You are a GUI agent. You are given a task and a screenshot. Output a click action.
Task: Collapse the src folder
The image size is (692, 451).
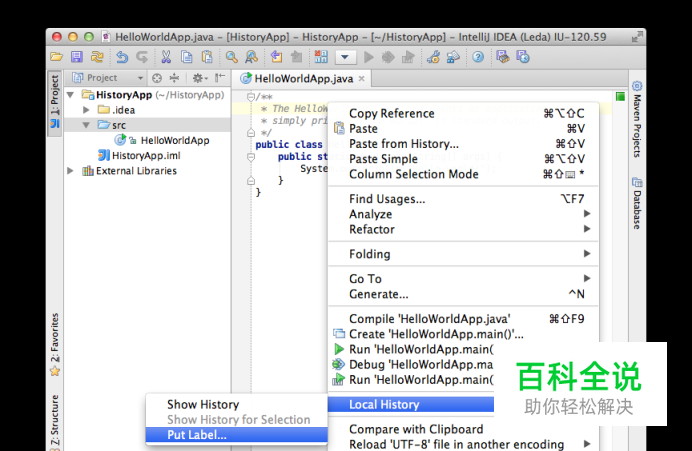[86, 125]
